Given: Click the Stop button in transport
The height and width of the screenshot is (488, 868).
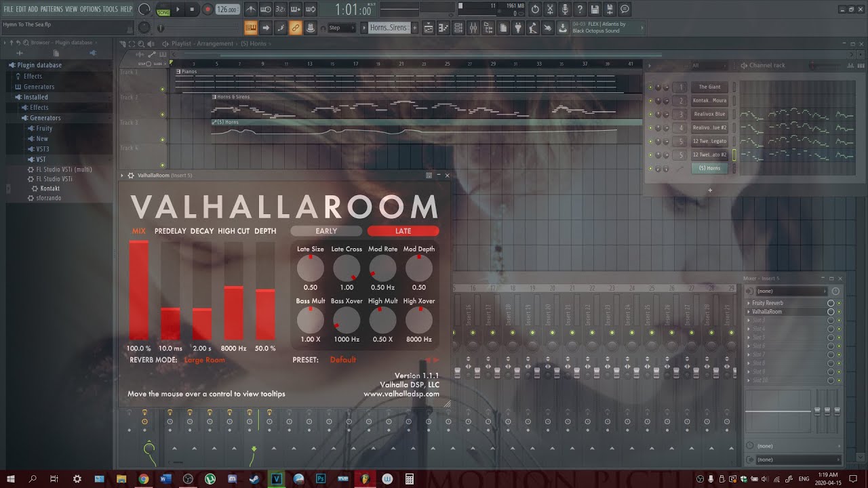Looking at the screenshot, I should point(192,9).
